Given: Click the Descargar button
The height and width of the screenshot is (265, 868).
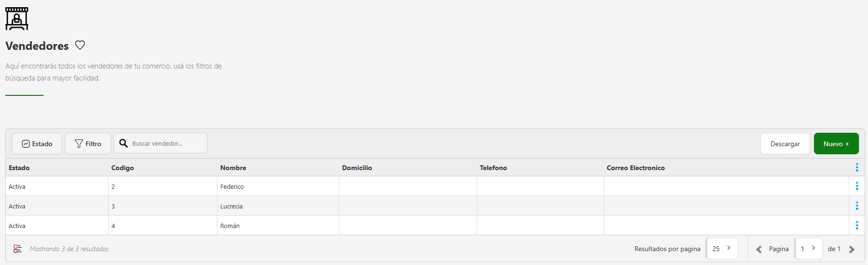Looking at the screenshot, I should click(785, 144).
